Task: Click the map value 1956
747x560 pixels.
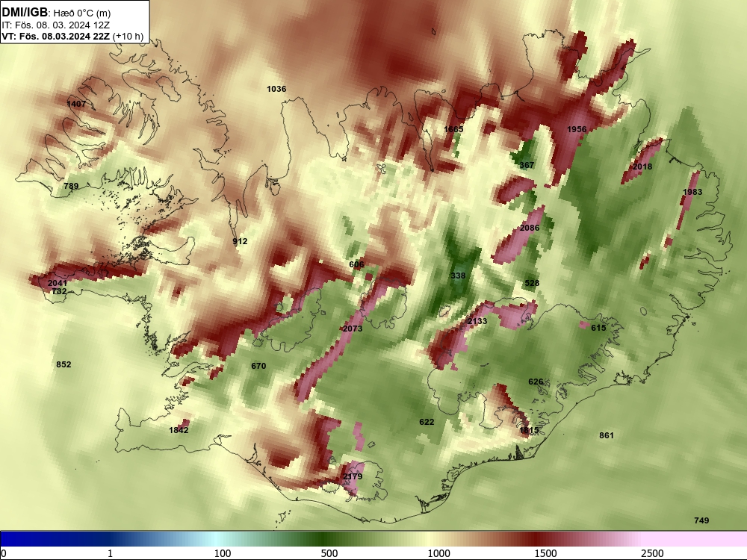Action: coord(577,129)
